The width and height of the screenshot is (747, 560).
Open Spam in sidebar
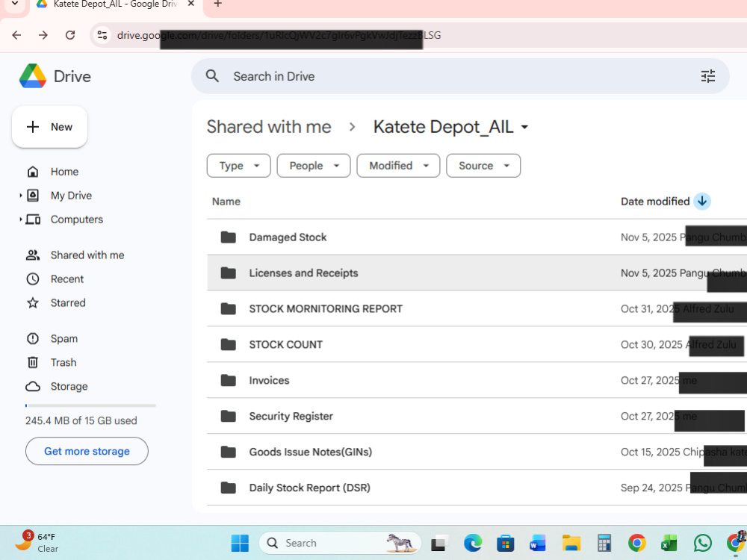63,338
